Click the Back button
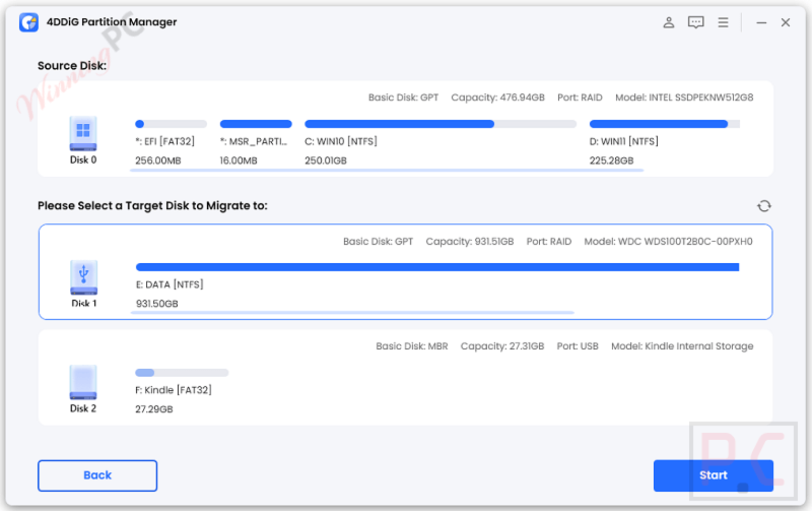The width and height of the screenshot is (812, 511). tap(97, 475)
